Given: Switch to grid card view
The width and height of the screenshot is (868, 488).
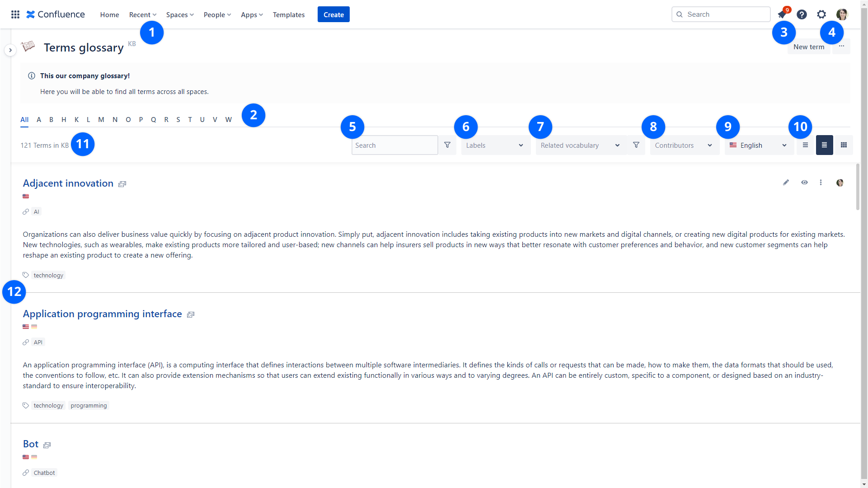Looking at the screenshot, I should [844, 145].
